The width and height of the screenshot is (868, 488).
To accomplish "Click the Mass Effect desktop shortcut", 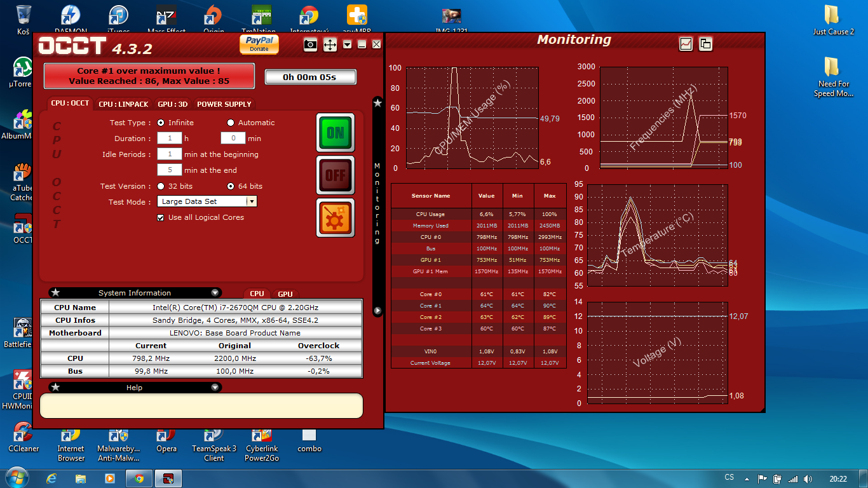I will pyautogui.click(x=166, y=19).
